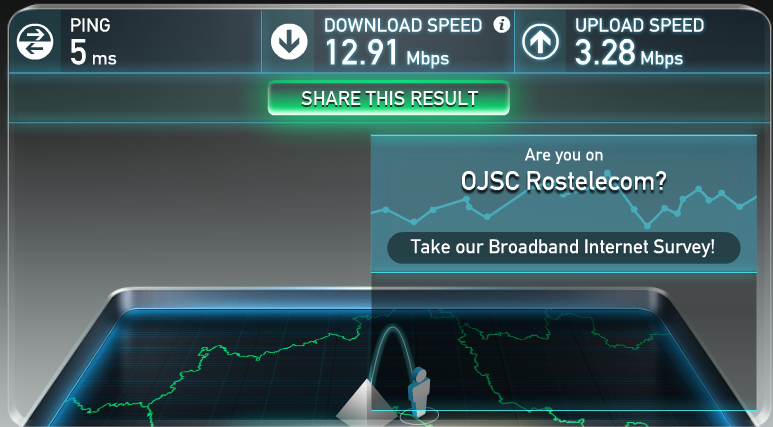Click the 'Are you on' prompt text
The height and width of the screenshot is (427, 773).
[563, 155]
